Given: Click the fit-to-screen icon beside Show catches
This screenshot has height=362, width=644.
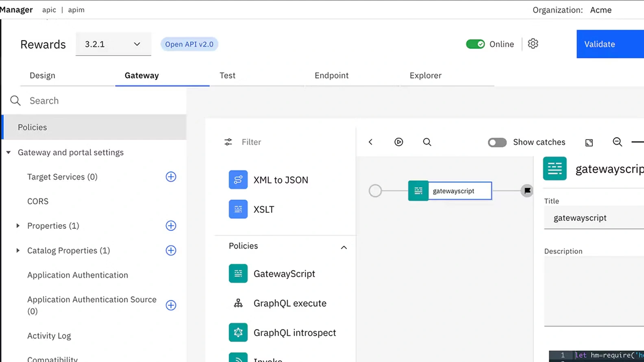Looking at the screenshot, I should (x=589, y=143).
